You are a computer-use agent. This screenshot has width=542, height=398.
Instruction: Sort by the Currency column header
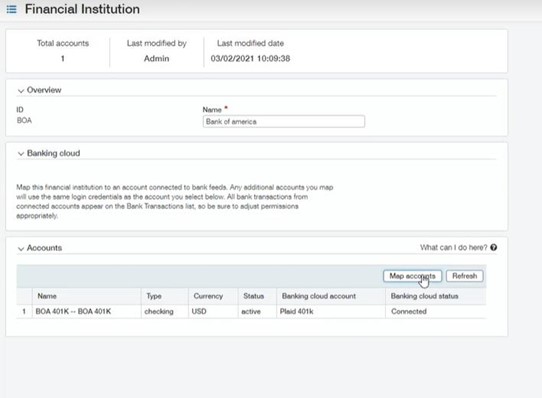tap(213, 296)
